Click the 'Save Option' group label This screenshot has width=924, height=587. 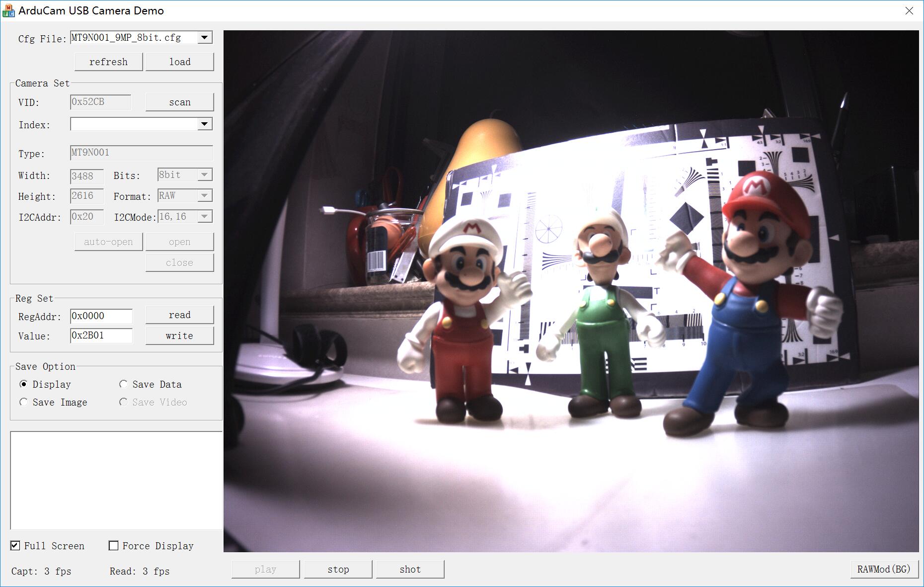point(45,367)
